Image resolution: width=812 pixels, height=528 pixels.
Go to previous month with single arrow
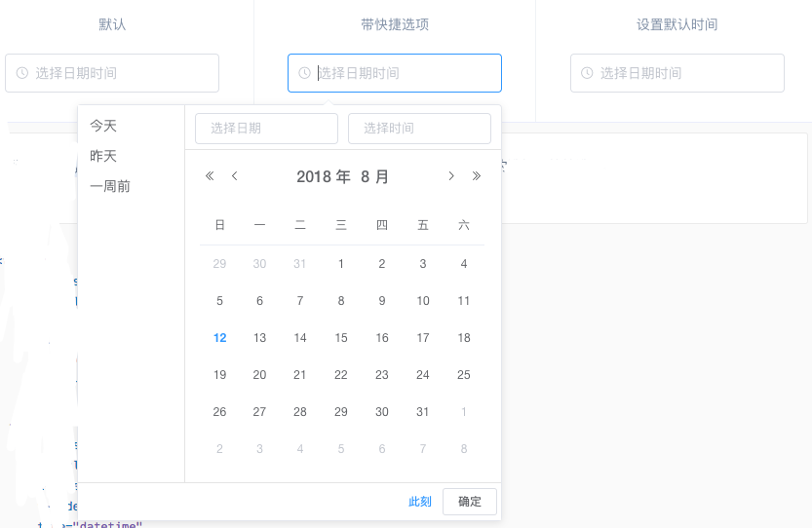[x=234, y=176]
